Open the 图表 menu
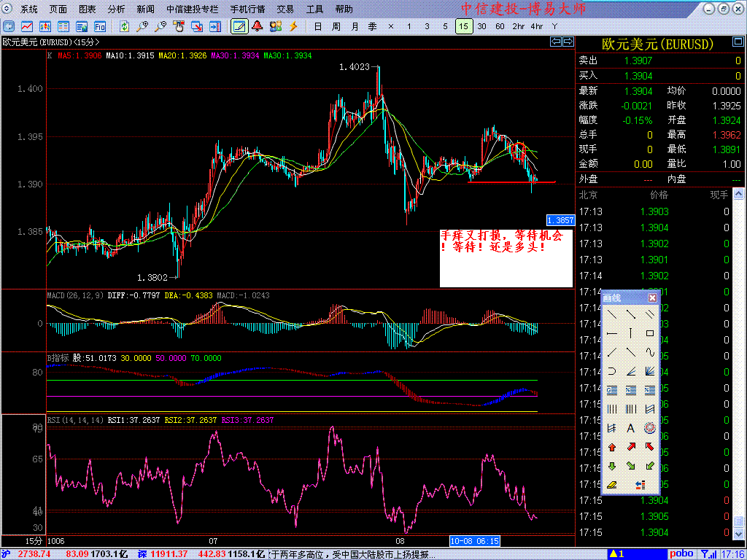747x560 pixels. click(88, 9)
